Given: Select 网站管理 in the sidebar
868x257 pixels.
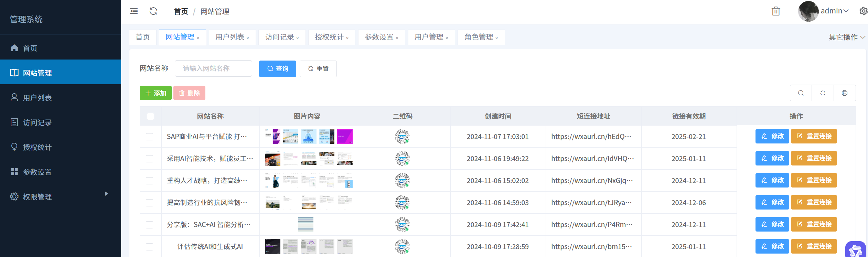Looking at the screenshot, I should 61,73.
